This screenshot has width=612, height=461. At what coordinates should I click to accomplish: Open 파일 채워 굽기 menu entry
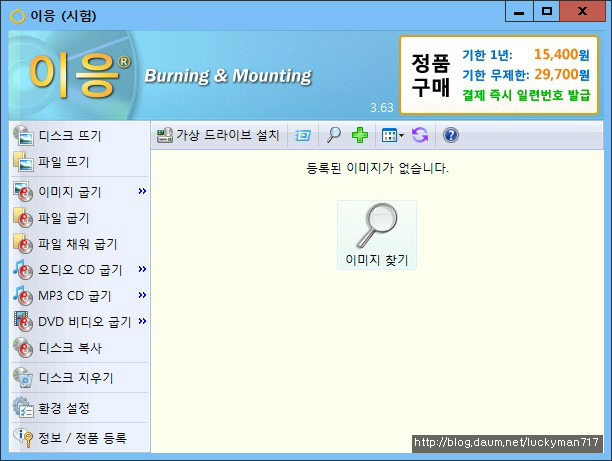pos(79,244)
